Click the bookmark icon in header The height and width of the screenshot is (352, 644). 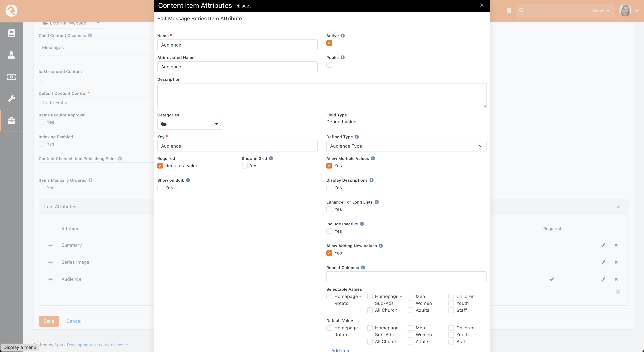coord(509,11)
